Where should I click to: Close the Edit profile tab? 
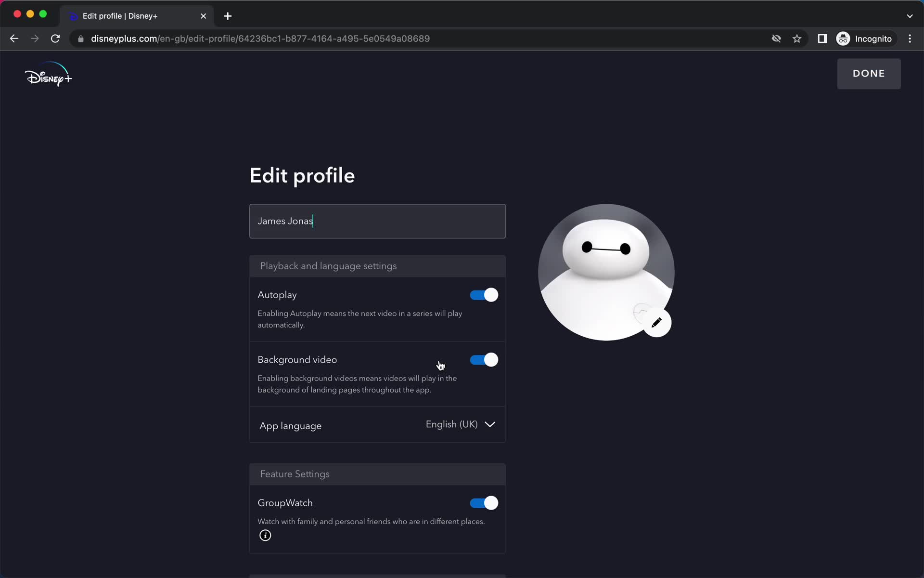pos(203,16)
